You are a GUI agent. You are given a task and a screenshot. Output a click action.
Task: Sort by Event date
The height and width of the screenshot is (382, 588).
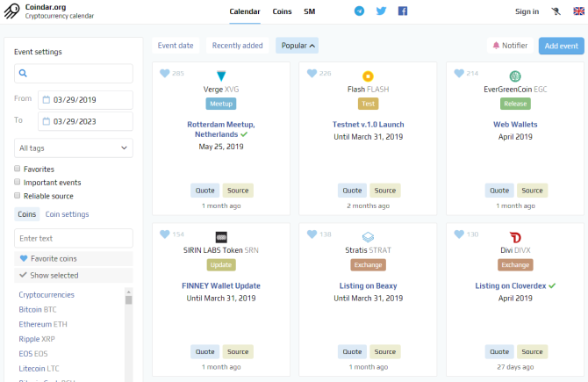[176, 46]
